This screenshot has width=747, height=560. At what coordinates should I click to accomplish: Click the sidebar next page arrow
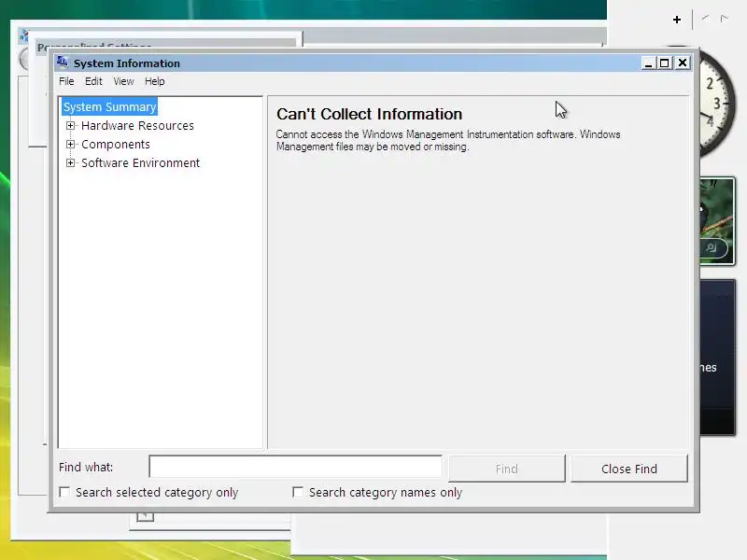coord(725,19)
